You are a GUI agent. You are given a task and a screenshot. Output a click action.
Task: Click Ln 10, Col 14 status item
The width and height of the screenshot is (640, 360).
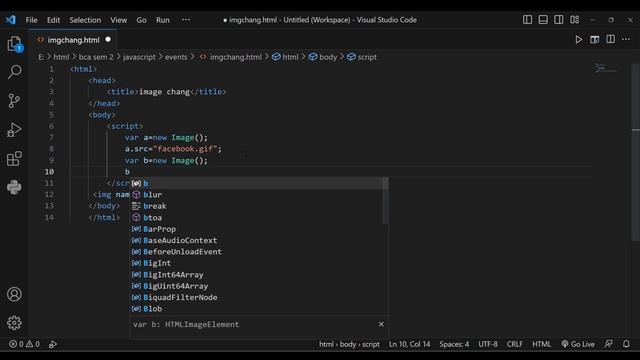click(x=409, y=344)
